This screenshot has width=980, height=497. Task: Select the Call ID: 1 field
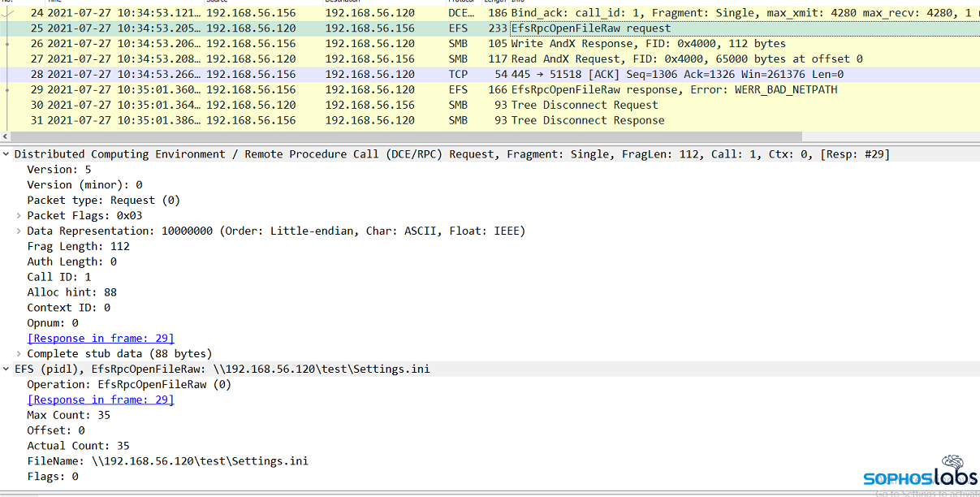[59, 278]
